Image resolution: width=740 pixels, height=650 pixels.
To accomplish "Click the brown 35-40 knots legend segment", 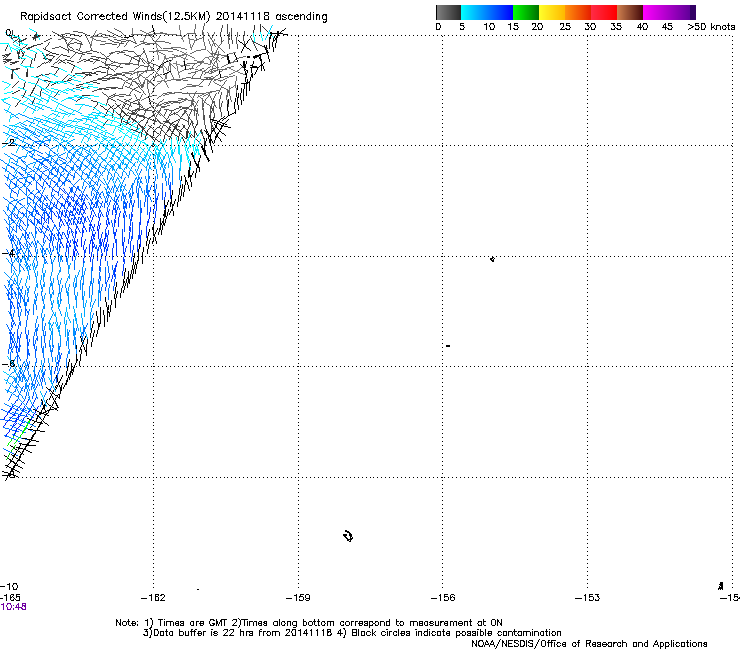I will coord(630,12).
